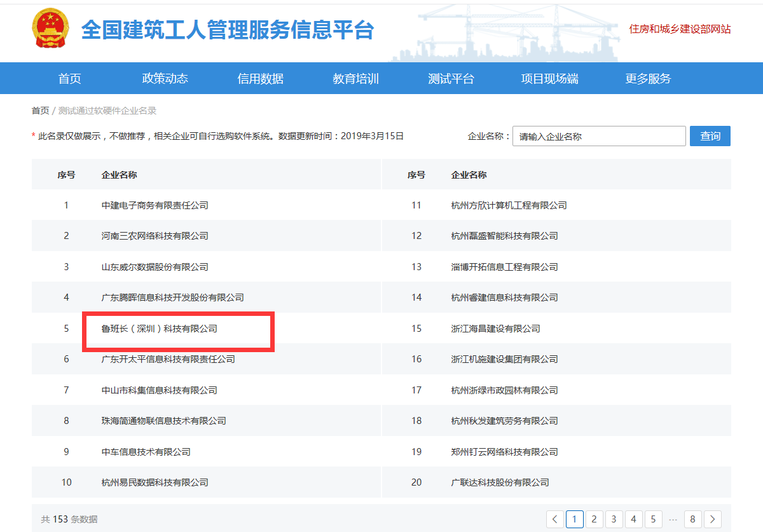Click the pagination ellipsis button
This screenshot has height=532, width=763.
point(673,519)
